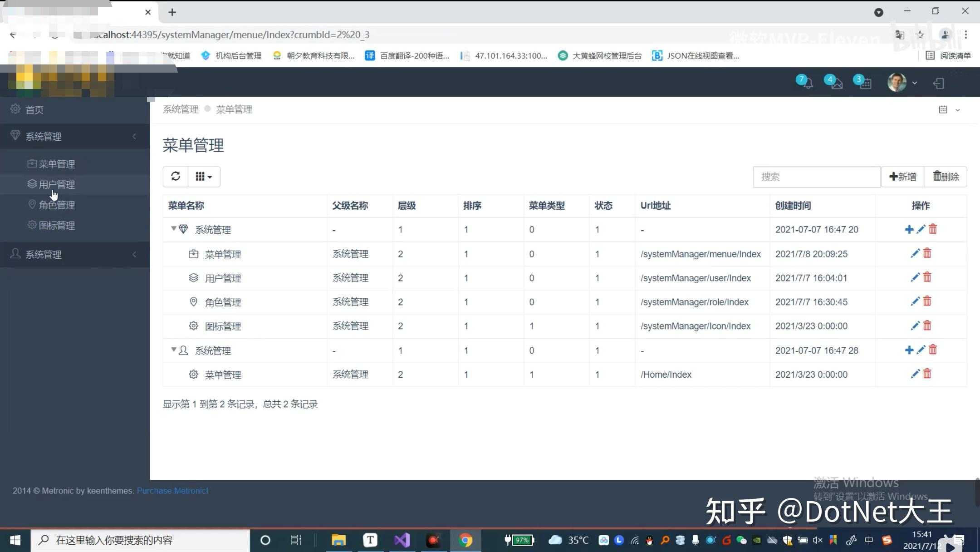
Task: Open Visual Studio from the taskbar
Action: (x=402, y=540)
